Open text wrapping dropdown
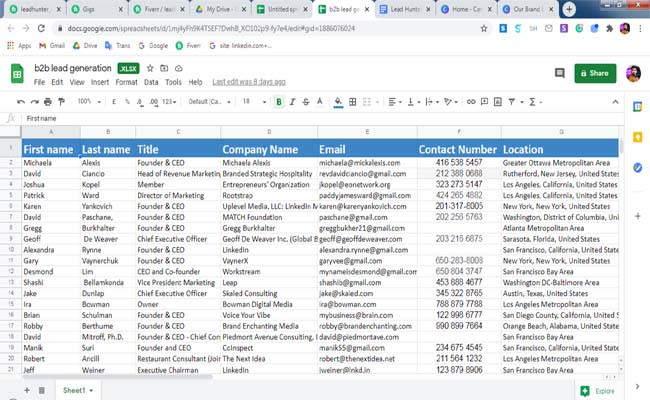Image resolution: width=650 pixels, height=400 pixels. pos(432,102)
